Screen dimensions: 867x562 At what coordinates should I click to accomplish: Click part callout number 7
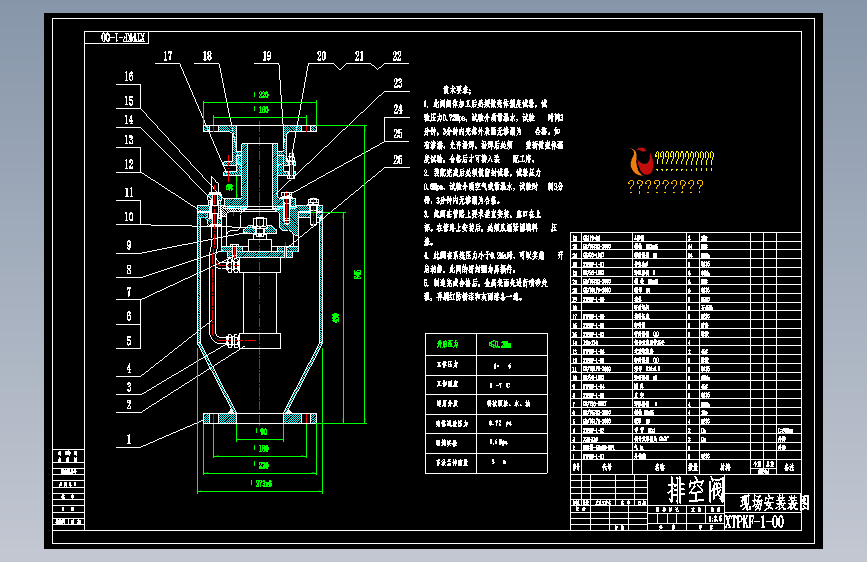coord(129,292)
